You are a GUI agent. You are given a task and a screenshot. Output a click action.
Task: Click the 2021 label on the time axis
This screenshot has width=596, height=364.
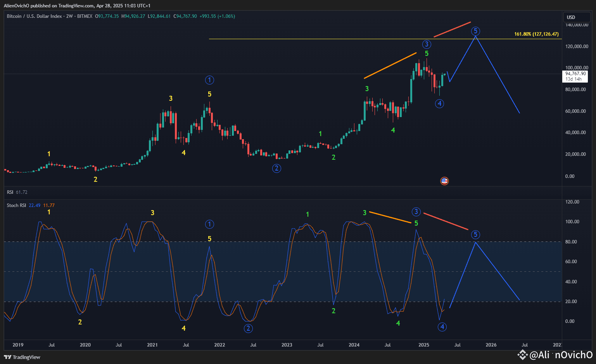(x=152, y=345)
